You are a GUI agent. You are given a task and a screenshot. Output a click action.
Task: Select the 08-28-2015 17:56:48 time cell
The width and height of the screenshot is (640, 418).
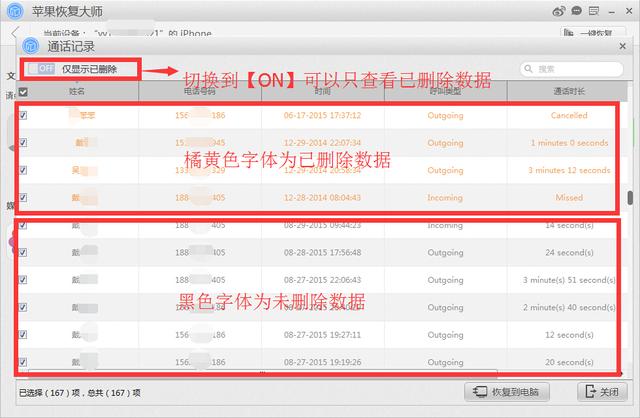click(x=322, y=253)
